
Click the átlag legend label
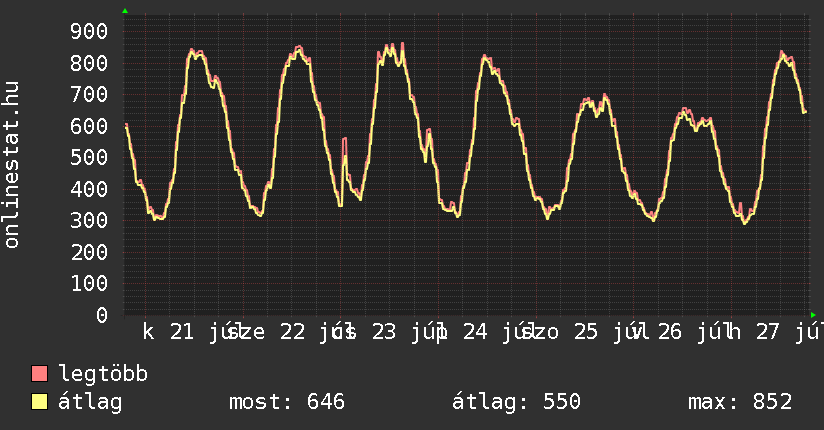click(90, 402)
